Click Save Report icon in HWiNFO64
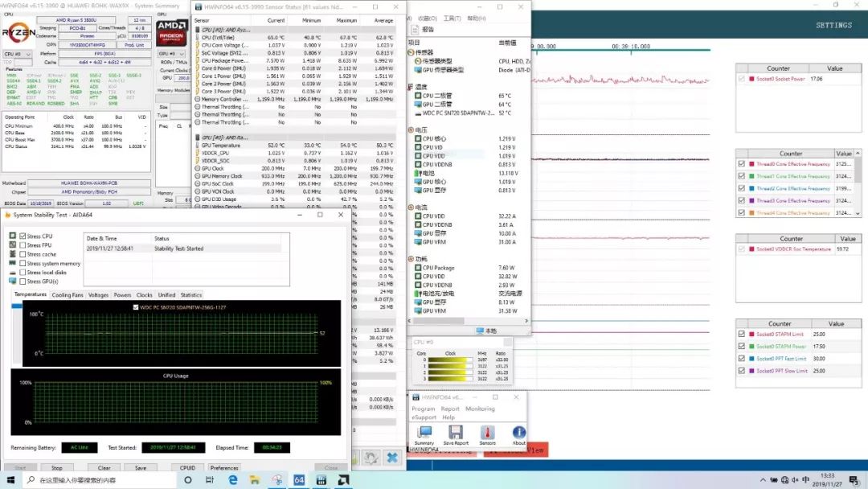Image resolution: width=868 pixels, height=489 pixels. (x=456, y=434)
